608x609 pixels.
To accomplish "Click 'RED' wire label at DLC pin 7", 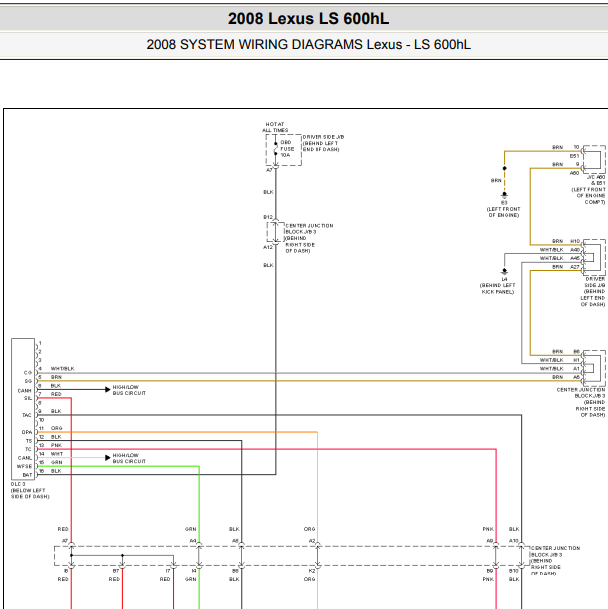I will point(56,394).
